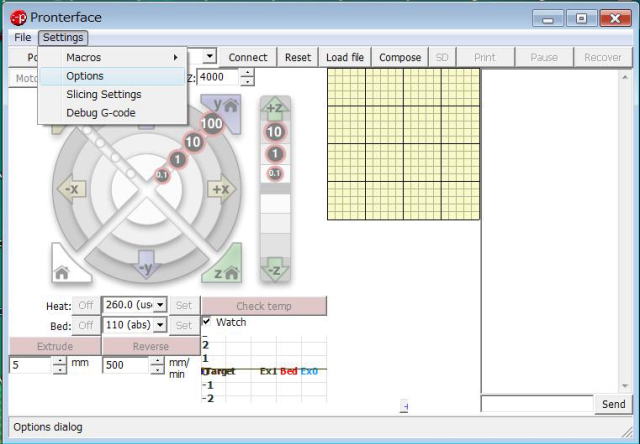Click the Pause button
Image resolution: width=640 pixels, height=444 pixels.
[544, 58]
